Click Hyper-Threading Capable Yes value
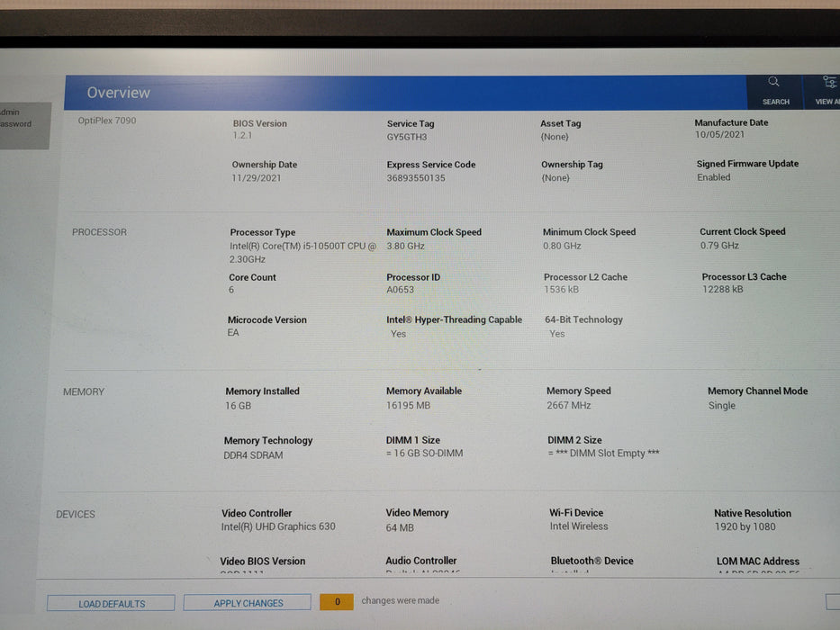Image resolution: width=840 pixels, height=630 pixels. [x=398, y=334]
